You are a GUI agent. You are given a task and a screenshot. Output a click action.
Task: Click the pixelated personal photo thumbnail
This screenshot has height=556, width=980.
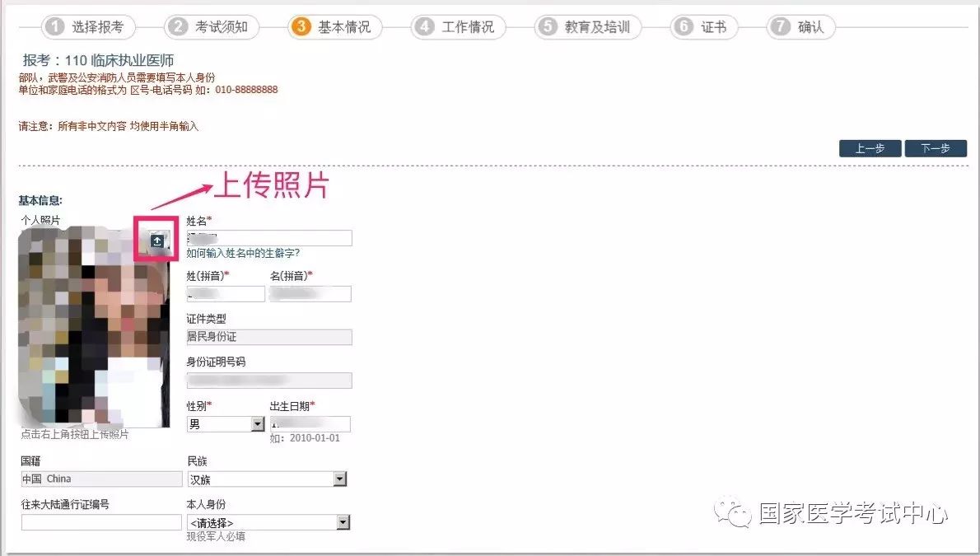click(x=91, y=329)
